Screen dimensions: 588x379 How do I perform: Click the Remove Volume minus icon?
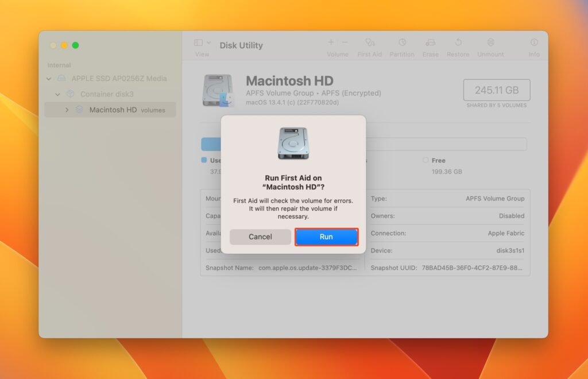click(344, 41)
